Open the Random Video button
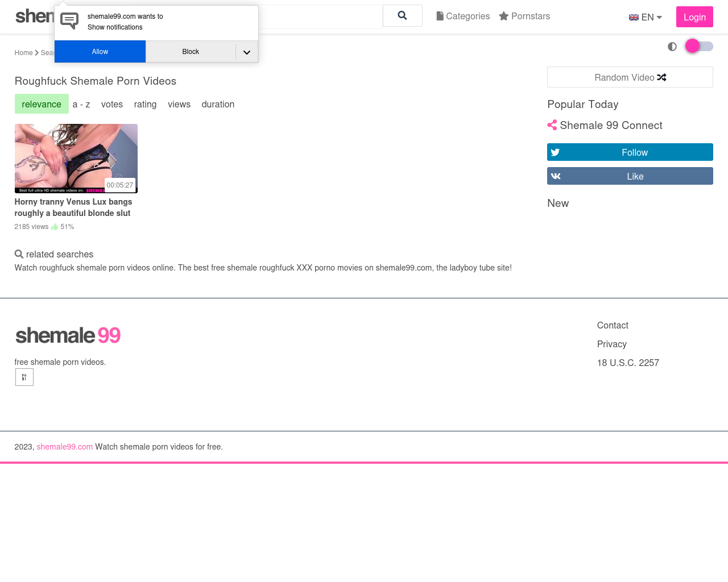728x582 pixels. coord(630,77)
